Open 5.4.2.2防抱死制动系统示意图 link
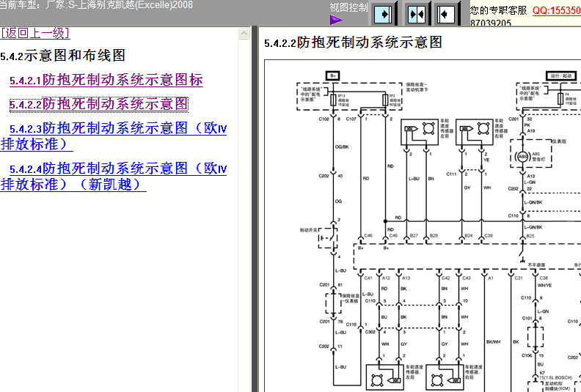 [x=99, y=104]
